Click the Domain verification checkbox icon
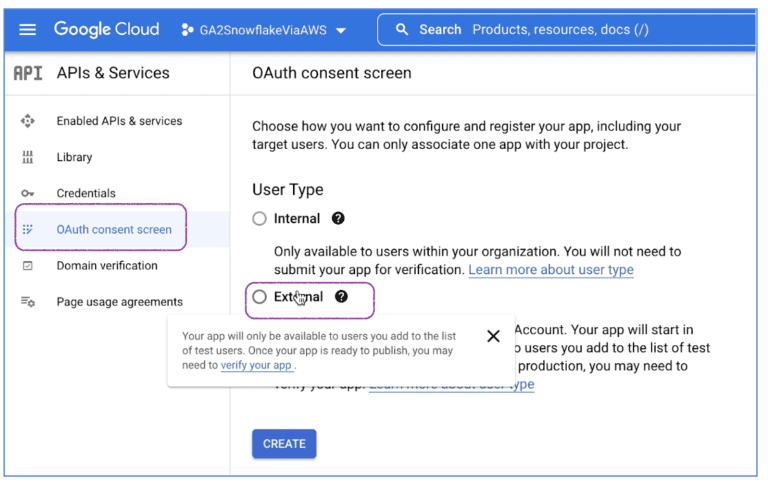 coord(27,266)
